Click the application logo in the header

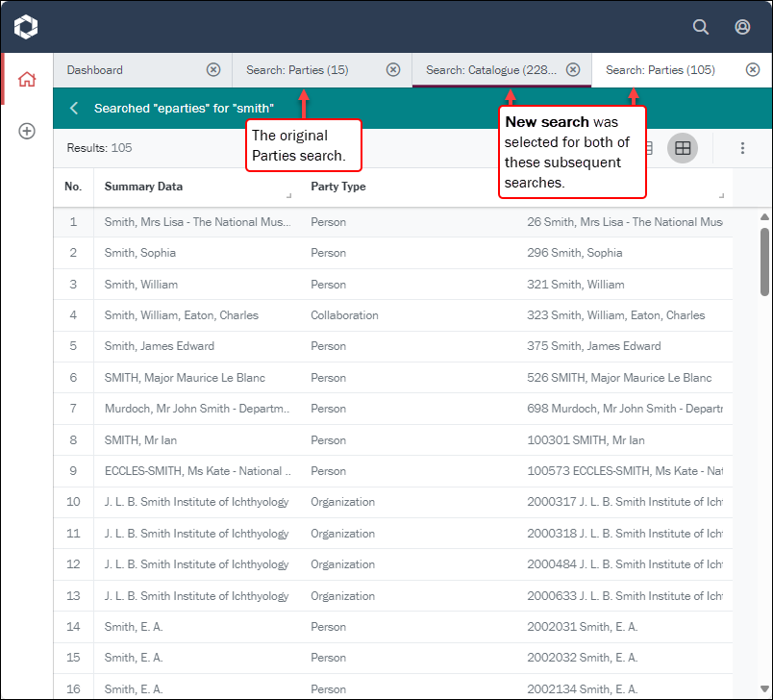[26, 27]
